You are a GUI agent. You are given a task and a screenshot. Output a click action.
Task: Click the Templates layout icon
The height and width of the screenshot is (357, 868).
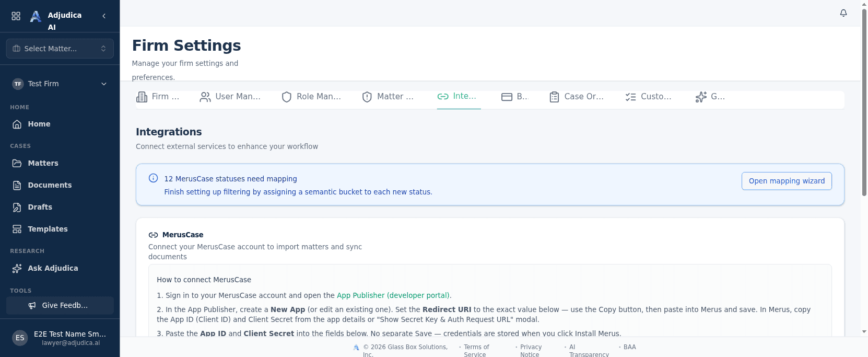point(17,229)
